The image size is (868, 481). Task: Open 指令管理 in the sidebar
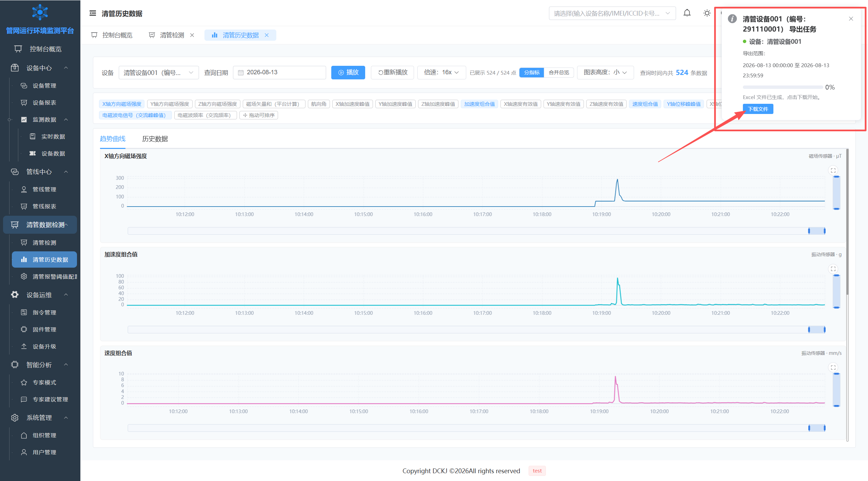44,312
